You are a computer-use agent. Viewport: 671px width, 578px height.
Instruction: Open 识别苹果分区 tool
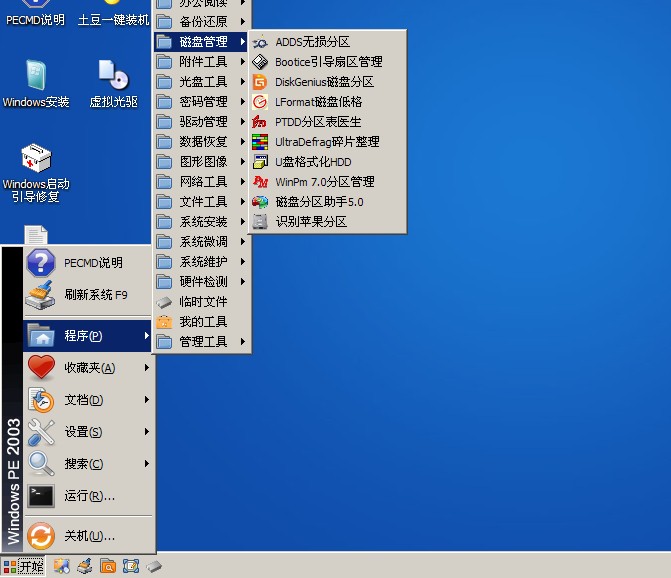[x=327, y=222]
